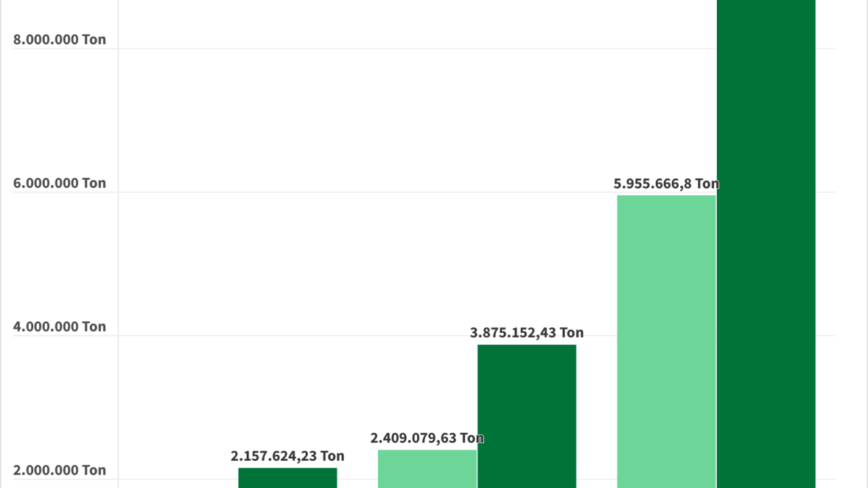The width and height of the screenshot is (868, 488).
Task: Select the 2.409.079,63 Ton data label
Action: click(427, 439)
